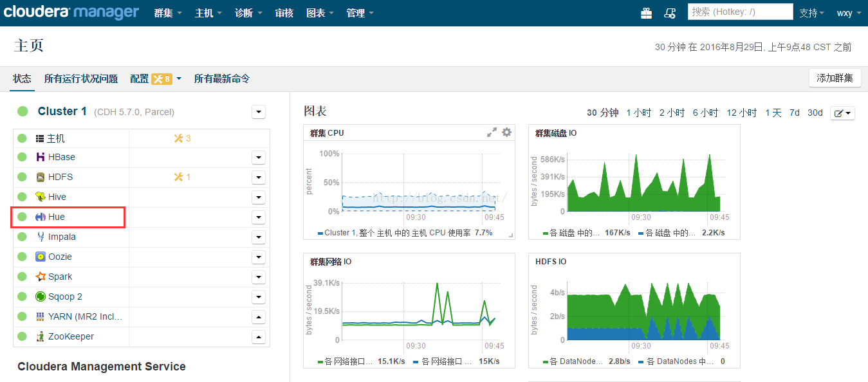Click the HBase green health indicator
The width and height of the screenshot is (868, 382).
click(23, 157)
